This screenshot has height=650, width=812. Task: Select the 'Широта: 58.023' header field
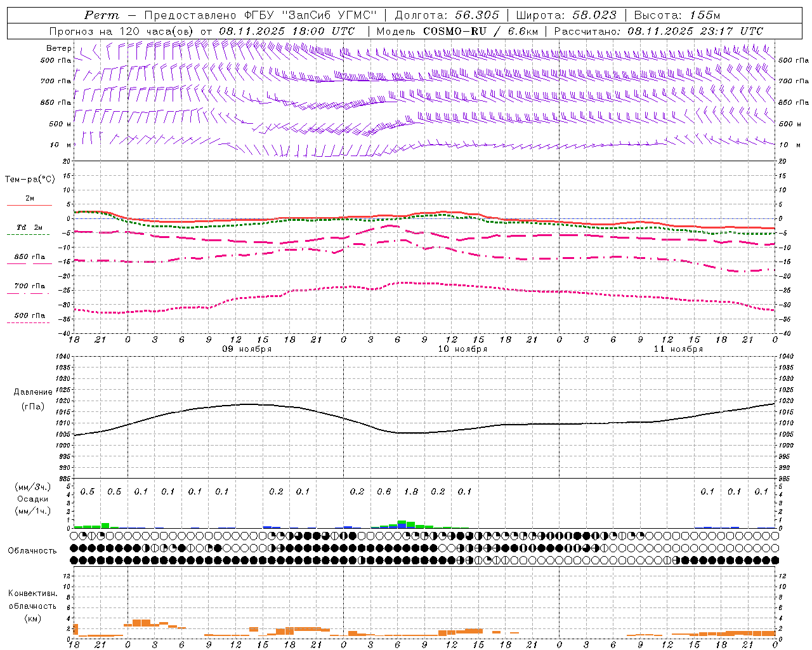[x=566, y=15]
